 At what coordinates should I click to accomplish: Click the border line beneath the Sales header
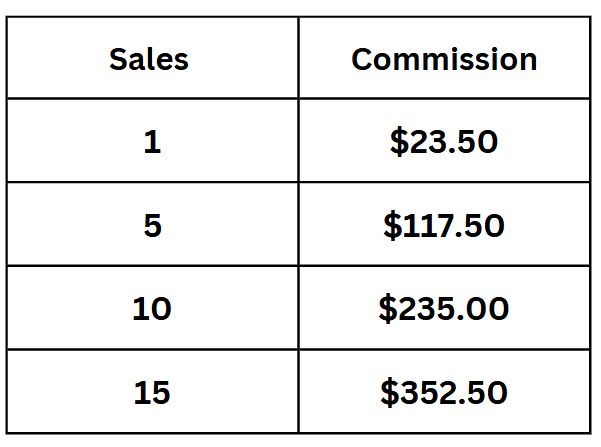click(x=152, y=98)
